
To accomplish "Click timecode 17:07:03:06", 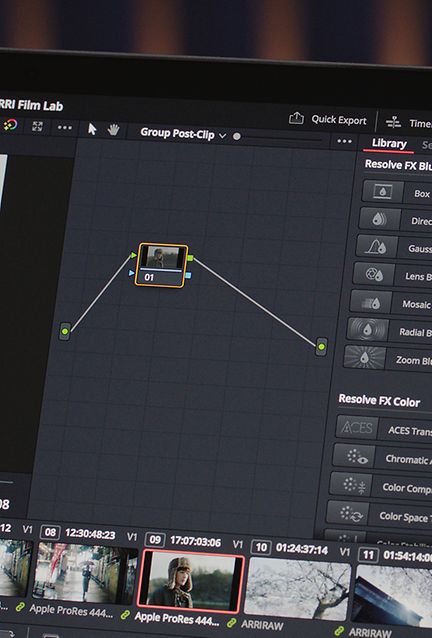I will click(196, 542).
